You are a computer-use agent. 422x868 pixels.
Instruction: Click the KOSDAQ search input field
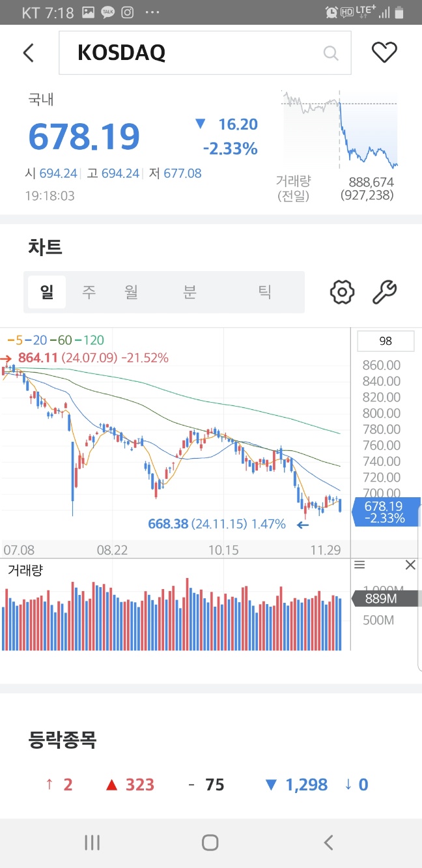pyautogui.click(x=205, y=53)
